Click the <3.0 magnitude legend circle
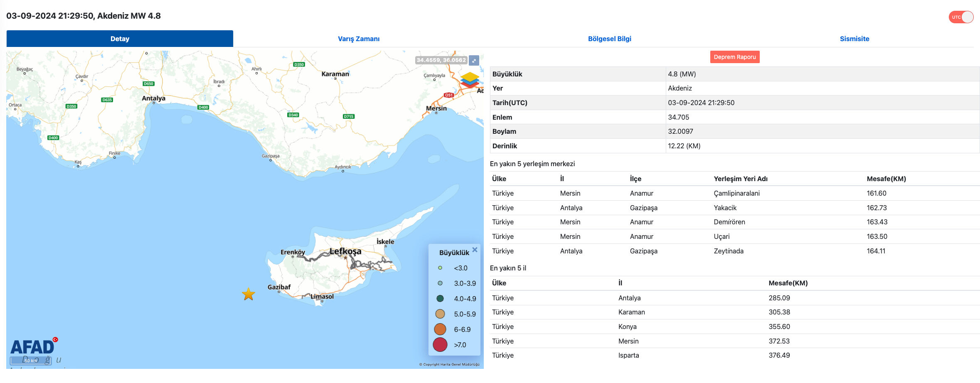The image size is (980, 383). point(440,268)
